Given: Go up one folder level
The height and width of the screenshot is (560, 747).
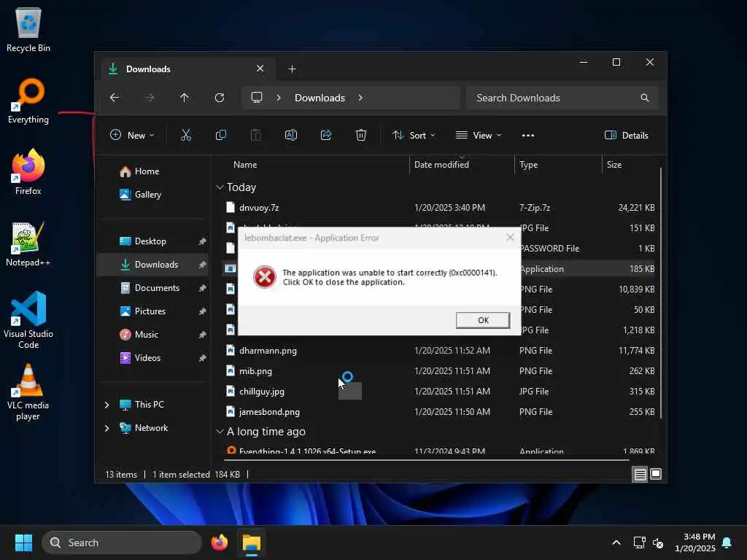Looking at the screenshot, I should click(185, 98).
